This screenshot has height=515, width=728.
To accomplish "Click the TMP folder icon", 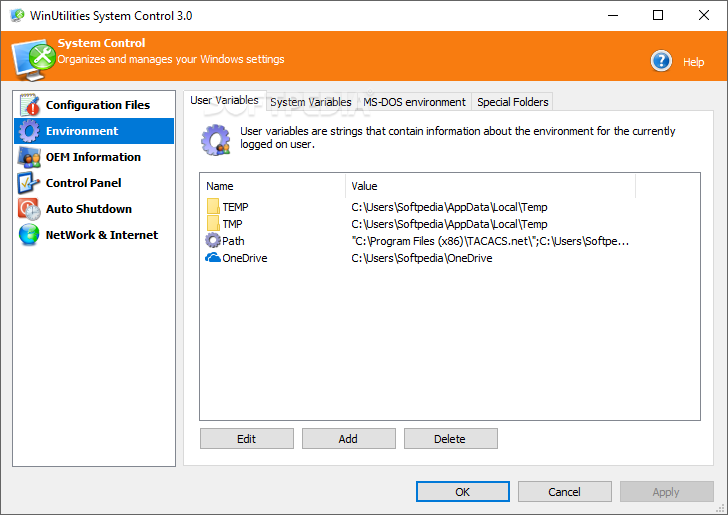I will [x=213, y=223].
